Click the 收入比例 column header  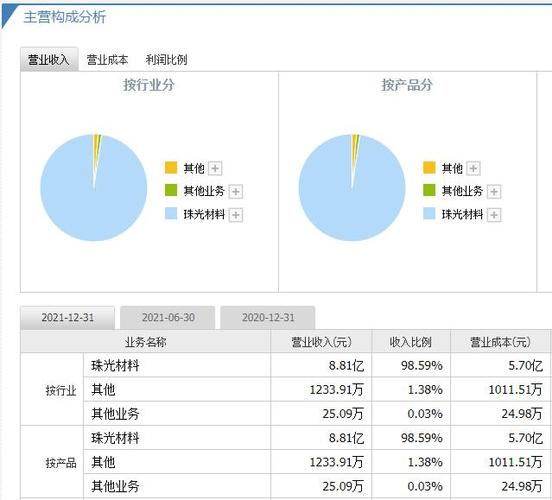[x=411, y=342]
